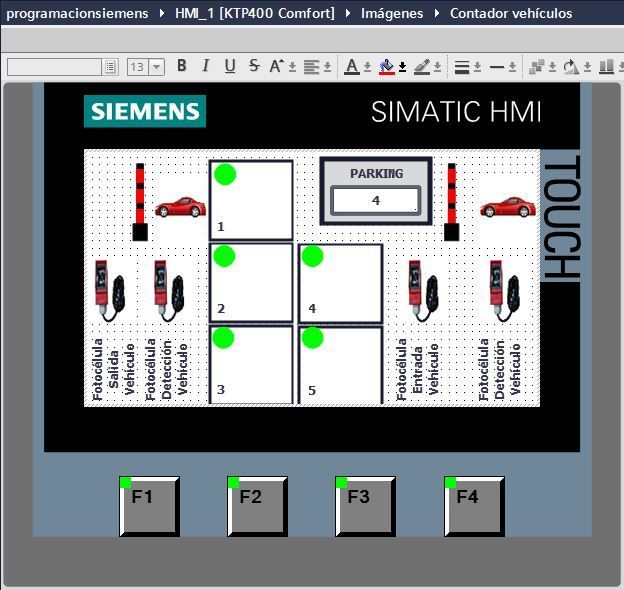Toggle strikethrough text formatting
Screen dimensions: 624x590
(x=254, y=66)
